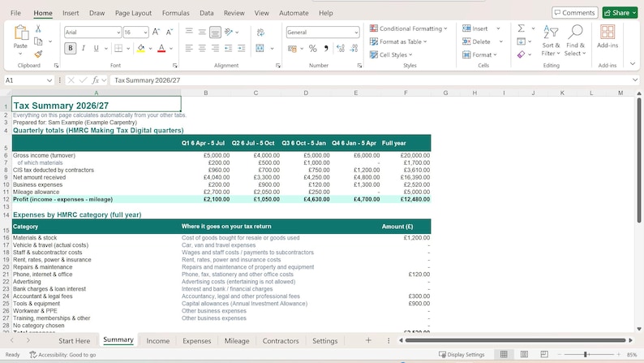Image resolution: width=644 pixels, height=363 pixels.
Task: Open the Find & Select dropdown
Action: pos(575,41)
